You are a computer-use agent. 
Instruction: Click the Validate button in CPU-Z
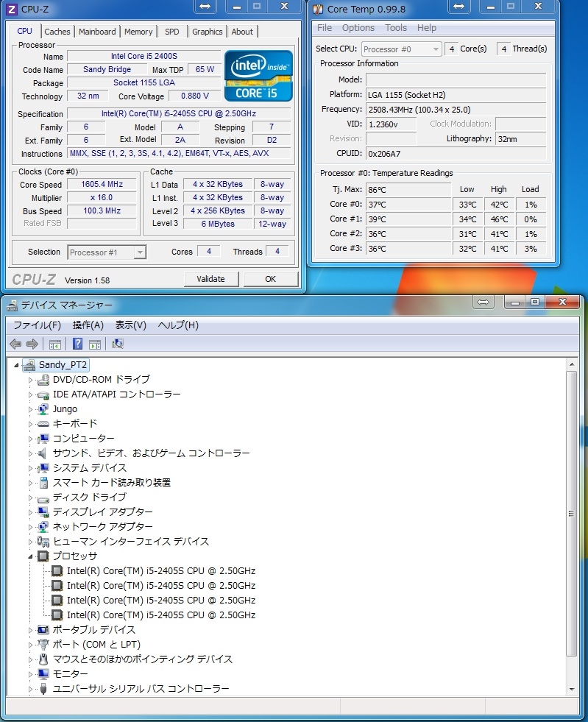point(211,279)
